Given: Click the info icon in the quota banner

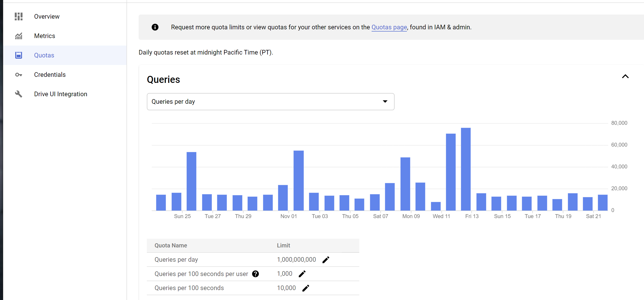Looking at the screenshot, I should tap(155, 27).
